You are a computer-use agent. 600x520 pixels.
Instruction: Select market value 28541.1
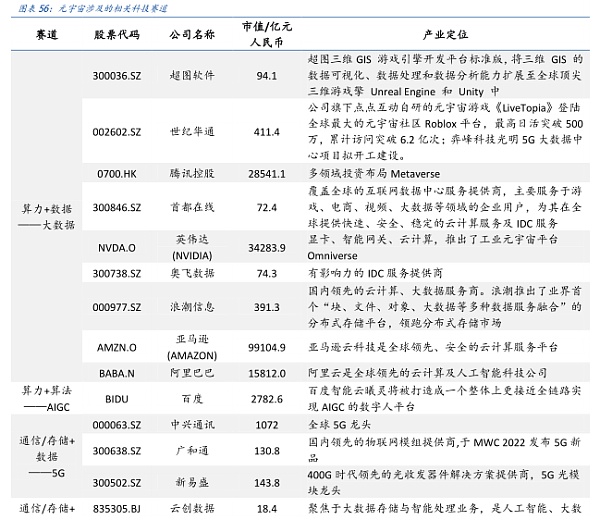click(267, 174)
